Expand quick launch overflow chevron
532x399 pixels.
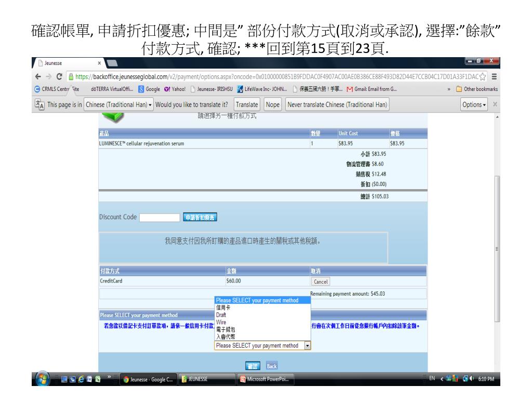[109, 377]
